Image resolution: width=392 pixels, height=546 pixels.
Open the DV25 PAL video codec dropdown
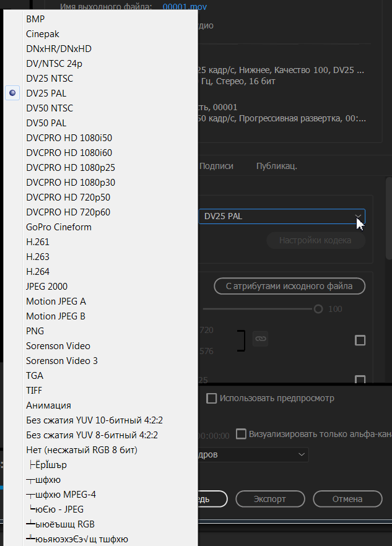[282, 216]
